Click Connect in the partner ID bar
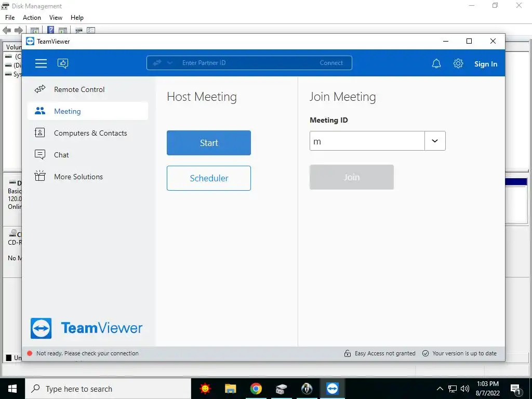The width and height of the screenshot is (532, 399). tap(331, 63)
